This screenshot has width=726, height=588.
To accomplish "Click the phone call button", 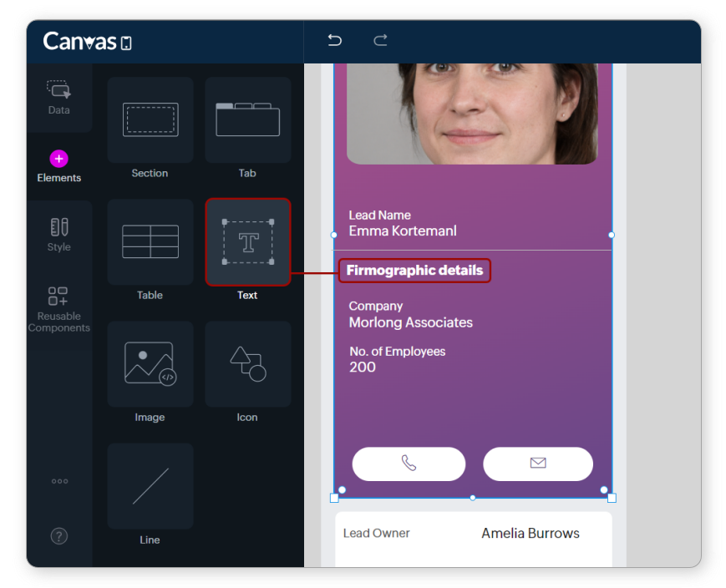I will click(409, 464).
